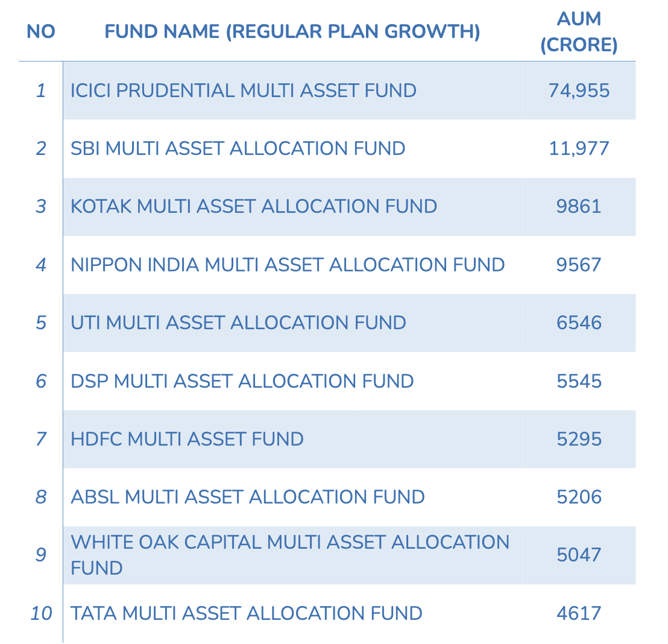668x644 pixels.
Task: Click Kotak Multi Asset Allocation Fund name
Action: [x=254, y=206]
